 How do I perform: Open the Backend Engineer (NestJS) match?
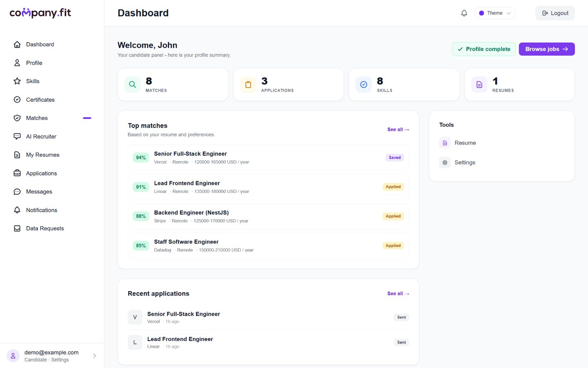click(x=268, y=216)
